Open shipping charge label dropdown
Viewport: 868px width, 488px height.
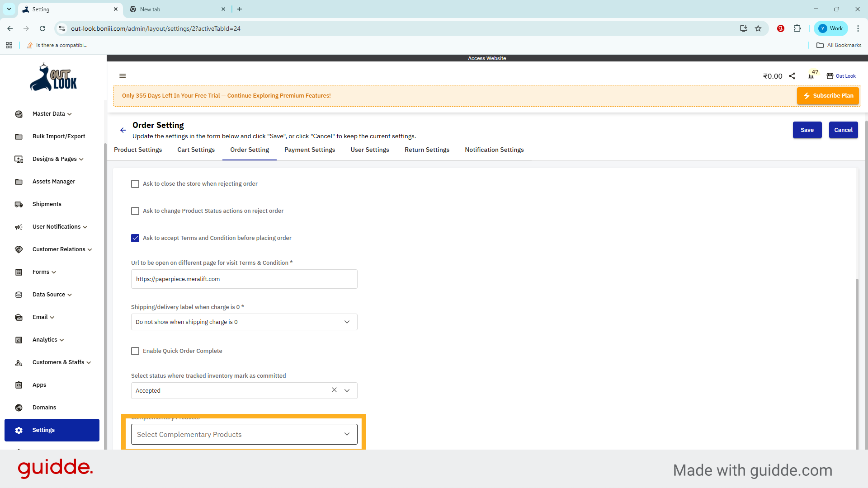pos(244,322)
